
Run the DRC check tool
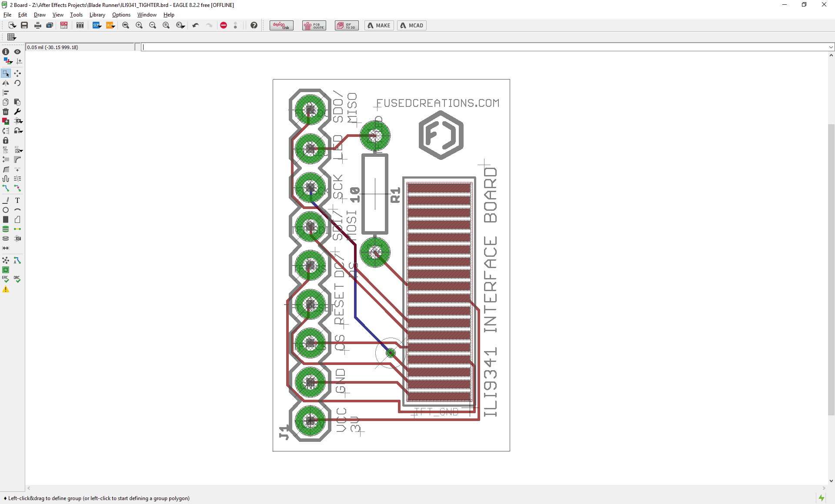point(17,279)
